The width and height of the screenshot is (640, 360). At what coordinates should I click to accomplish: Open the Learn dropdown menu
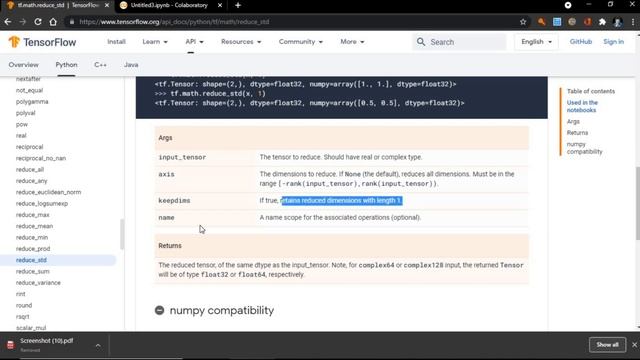click(155, 42)
